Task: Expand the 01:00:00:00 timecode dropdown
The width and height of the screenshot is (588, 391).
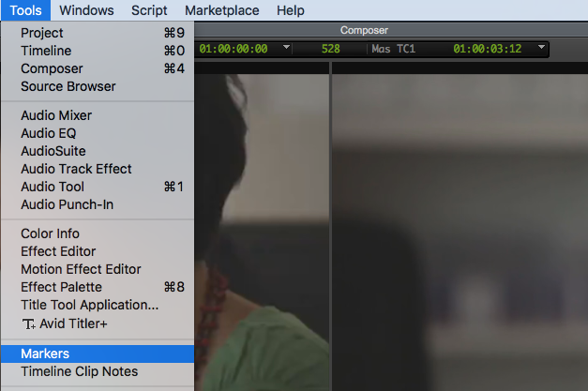Action: tap(286, 48)
